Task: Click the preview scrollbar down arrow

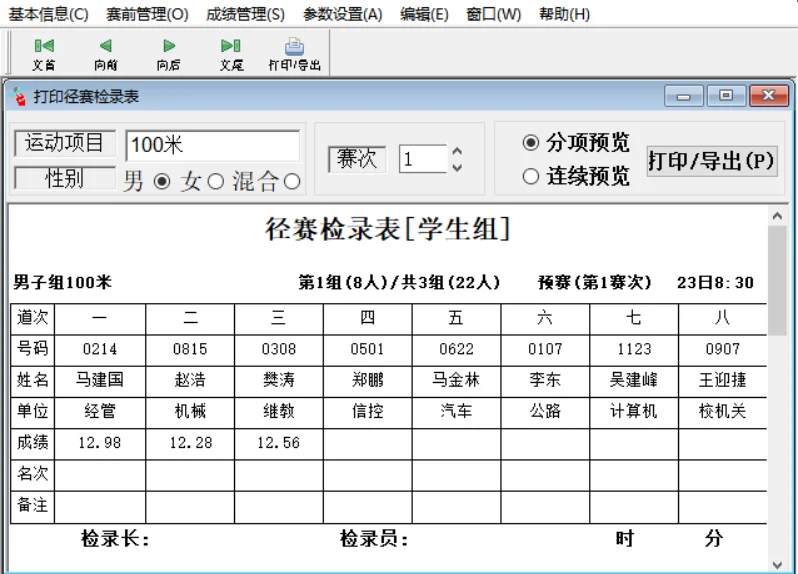Action: 777,565
